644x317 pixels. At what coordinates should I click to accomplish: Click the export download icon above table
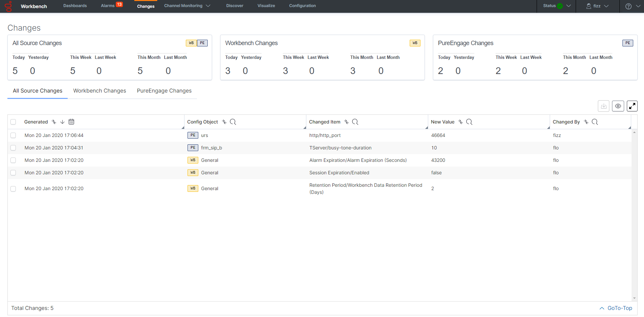tap(604, 106)
